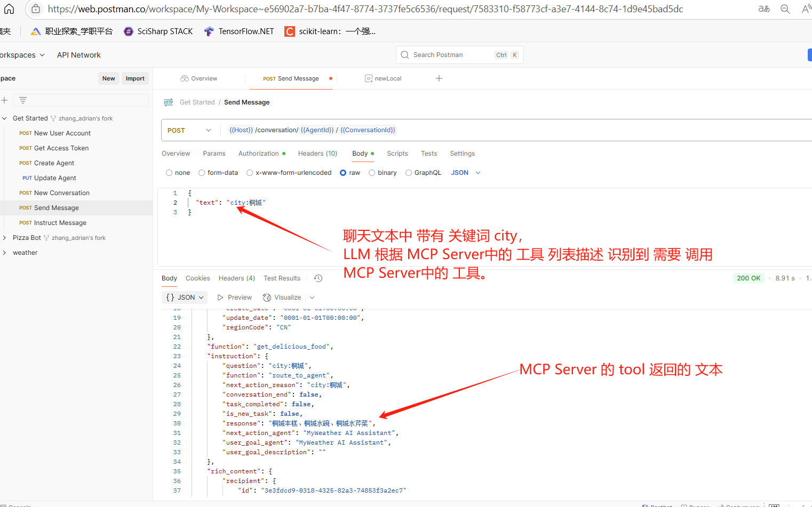The height and width of the screenshot is (507, 812).
Task: Open the request Settings tab
Action: click(463, 154)
